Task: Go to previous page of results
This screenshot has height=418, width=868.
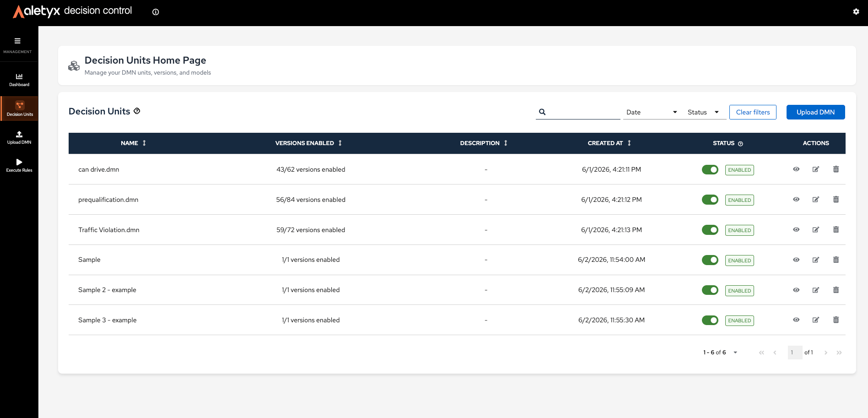Action: pos(775,353)
